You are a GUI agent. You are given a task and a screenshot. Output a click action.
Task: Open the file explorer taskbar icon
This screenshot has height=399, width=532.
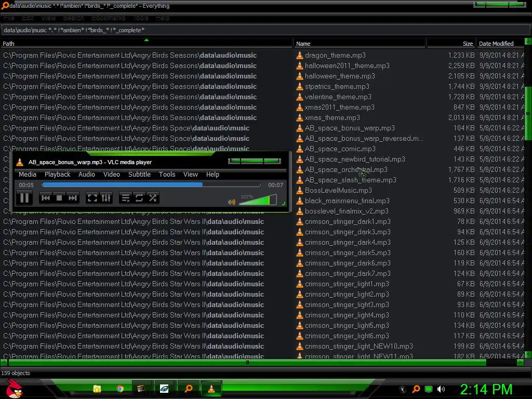(x=97, y=389)
